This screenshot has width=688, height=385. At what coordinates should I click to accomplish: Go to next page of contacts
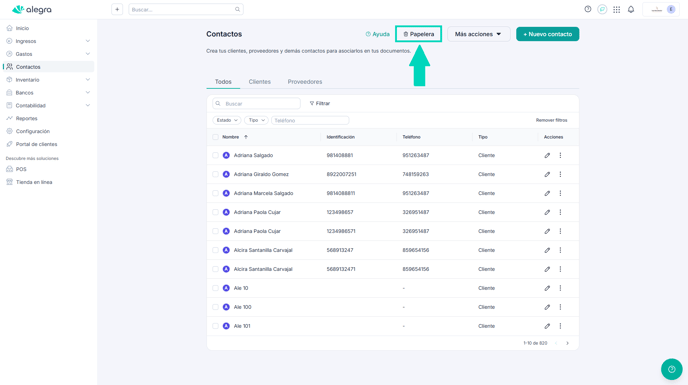pyautogui.click(x=567, y=343)
